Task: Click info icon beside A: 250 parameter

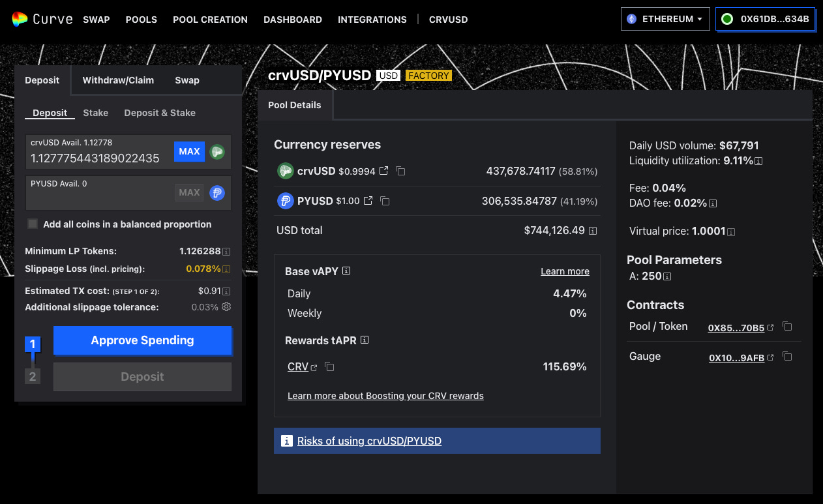Action: click(668, 276)
